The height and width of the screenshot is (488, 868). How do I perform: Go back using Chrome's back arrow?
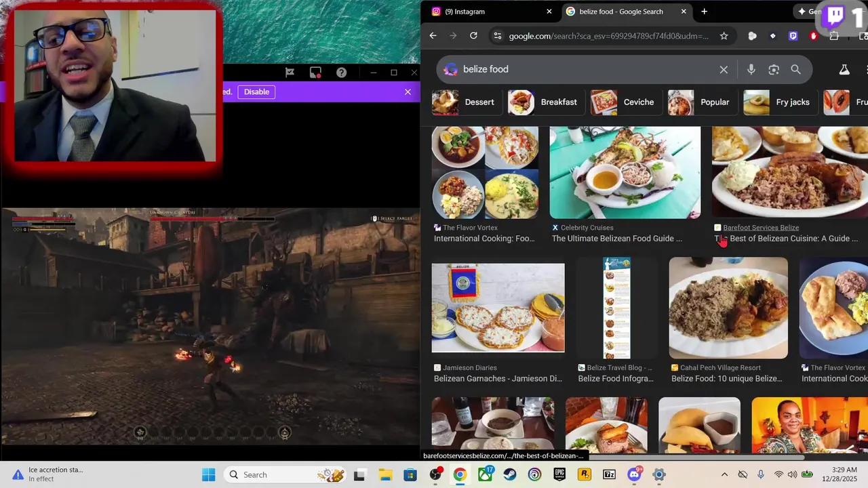tap(433, 36)
